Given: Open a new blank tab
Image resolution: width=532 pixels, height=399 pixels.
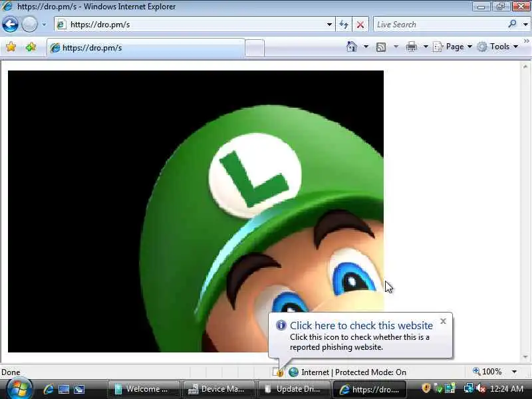Looking at the screenshot, I should [x=255, y=48].
